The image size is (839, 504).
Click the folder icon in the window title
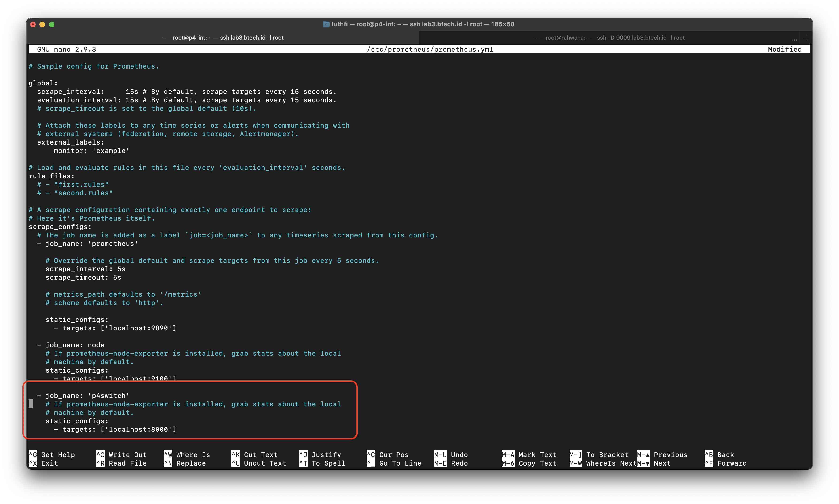pos(326,24)
